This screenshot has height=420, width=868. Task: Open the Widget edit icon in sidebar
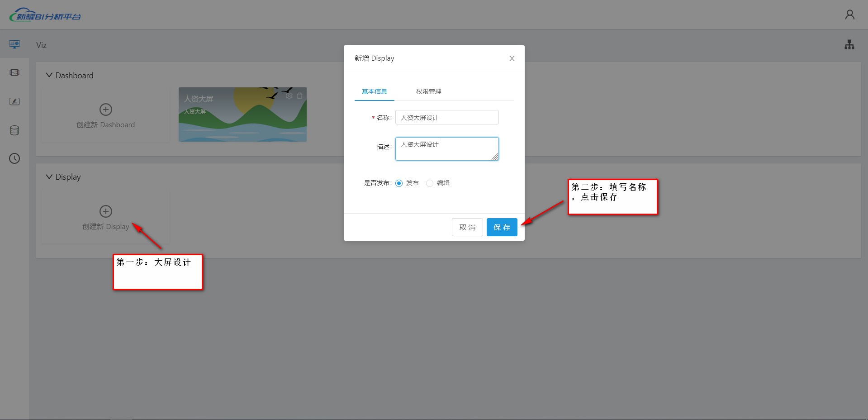point(14,101)
